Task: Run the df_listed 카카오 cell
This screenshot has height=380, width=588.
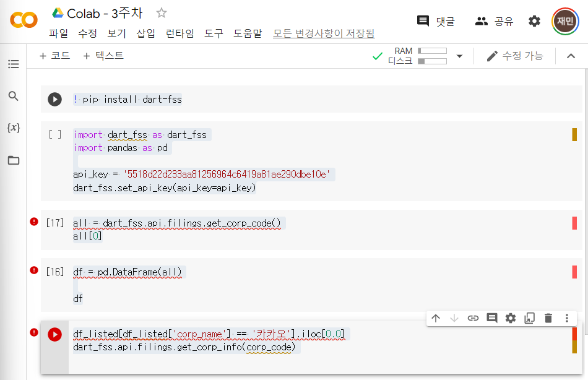Action: coord(54,334)
